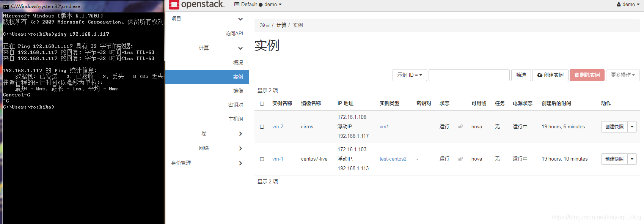This screenshot has height=224, width=644.
Task: Click the cmd prompt line C:\Users\toshiba>
Action: pos(28,107)
